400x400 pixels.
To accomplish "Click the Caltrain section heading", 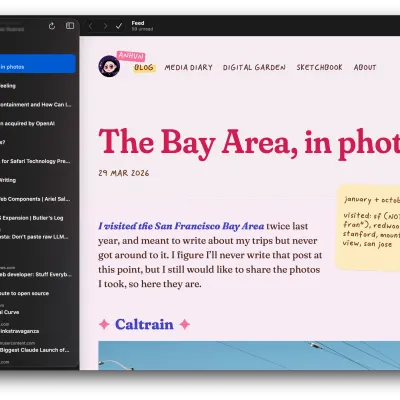I will click(x=144, y=324).
